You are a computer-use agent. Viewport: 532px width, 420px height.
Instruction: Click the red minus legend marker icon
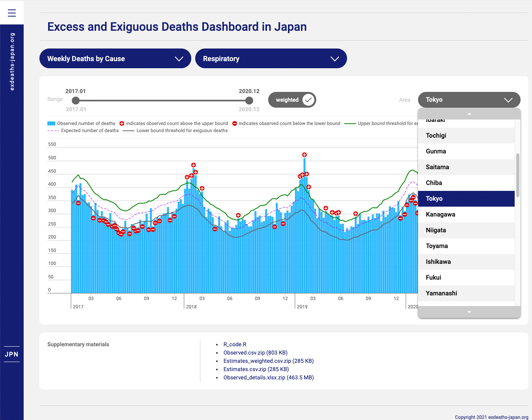click(x=235, y=123)
